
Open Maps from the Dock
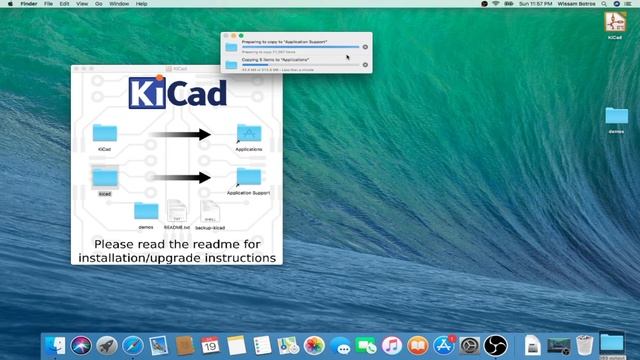[288, 346]
